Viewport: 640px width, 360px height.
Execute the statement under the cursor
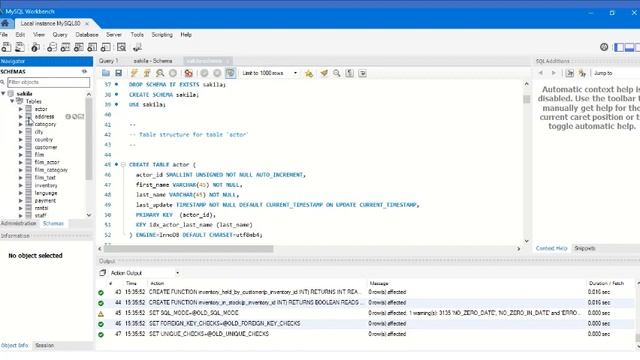click(147, 73)
